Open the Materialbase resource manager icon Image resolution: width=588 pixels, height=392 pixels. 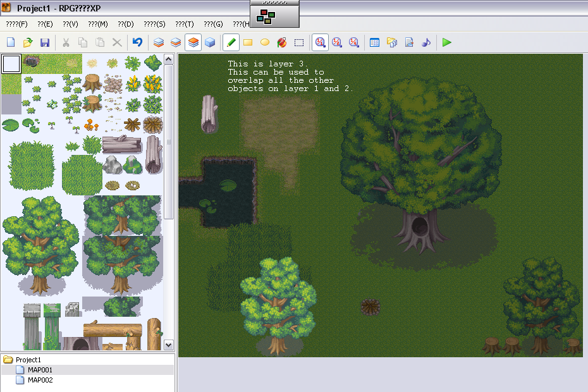point(392,42)
